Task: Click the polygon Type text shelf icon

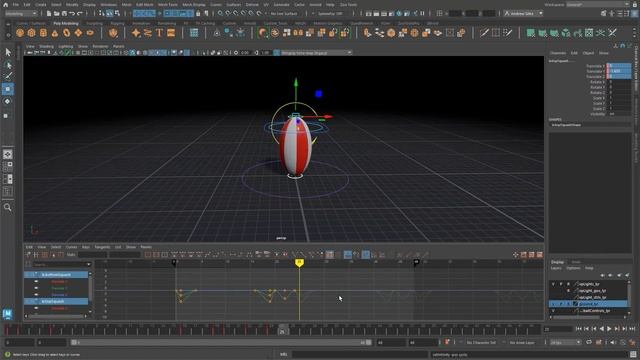Action: point(159,33)
